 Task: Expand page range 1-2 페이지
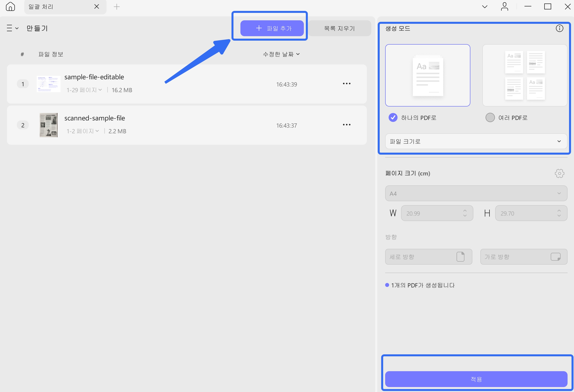coord(83,131)
